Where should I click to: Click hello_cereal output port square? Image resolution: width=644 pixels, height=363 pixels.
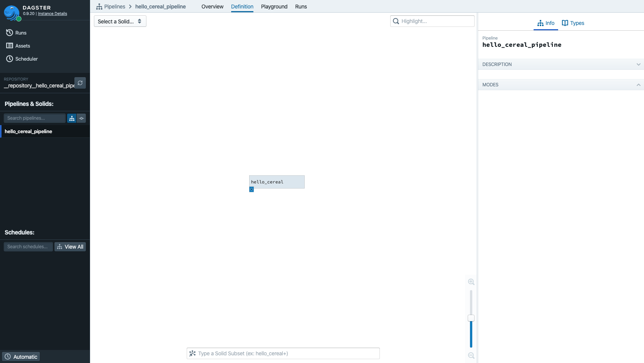251,190
